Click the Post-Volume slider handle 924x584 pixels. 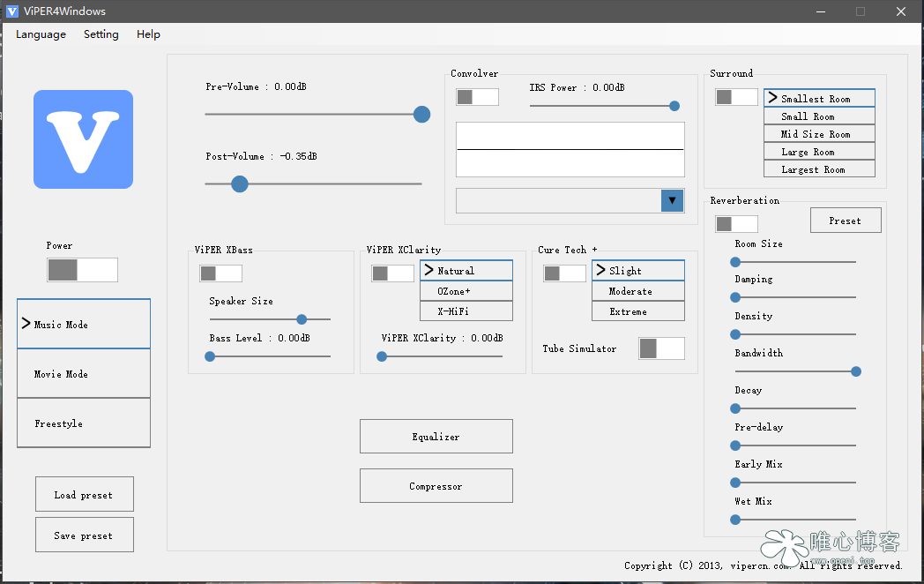[239, 184]
